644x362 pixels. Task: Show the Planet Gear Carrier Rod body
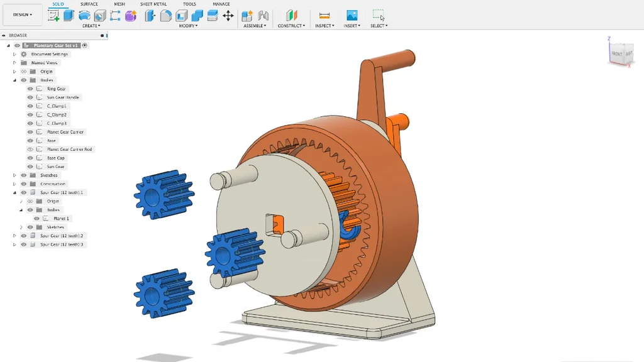point(30,150)
